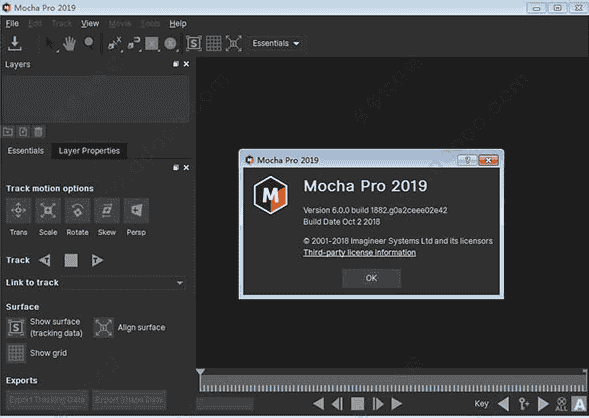Click the add keyframe key icon

pyautogui.click(x=524, y=404)
